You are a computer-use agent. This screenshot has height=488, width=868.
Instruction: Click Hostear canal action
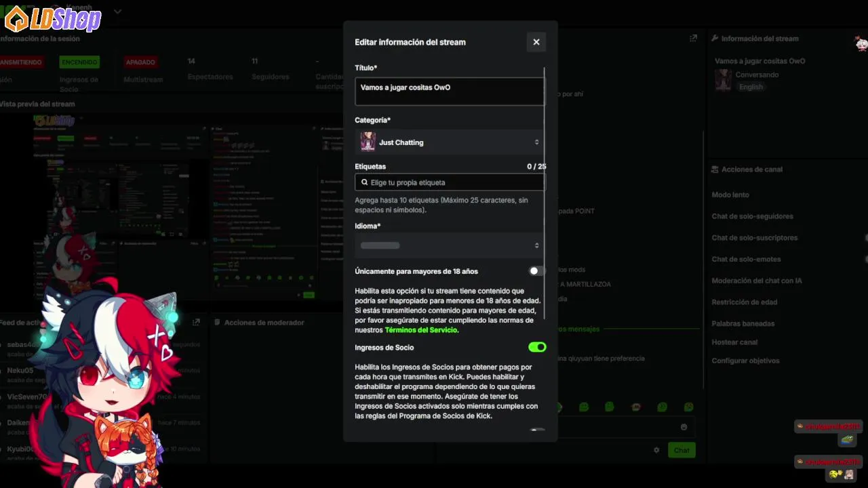(x=734, y=342)
